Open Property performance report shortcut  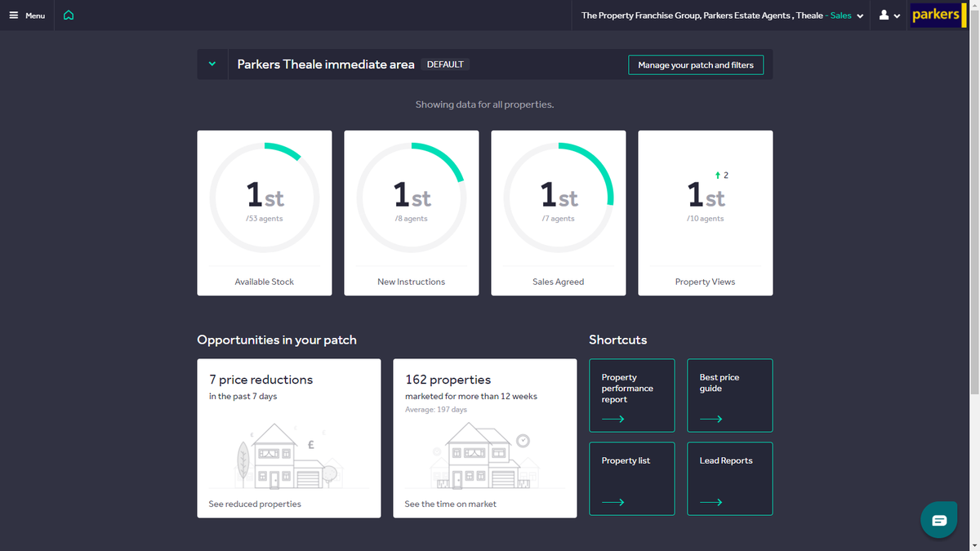tap(632, 396)
